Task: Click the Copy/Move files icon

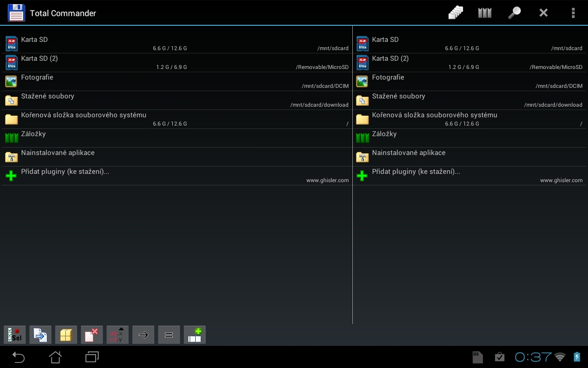Action: (40, 335)
